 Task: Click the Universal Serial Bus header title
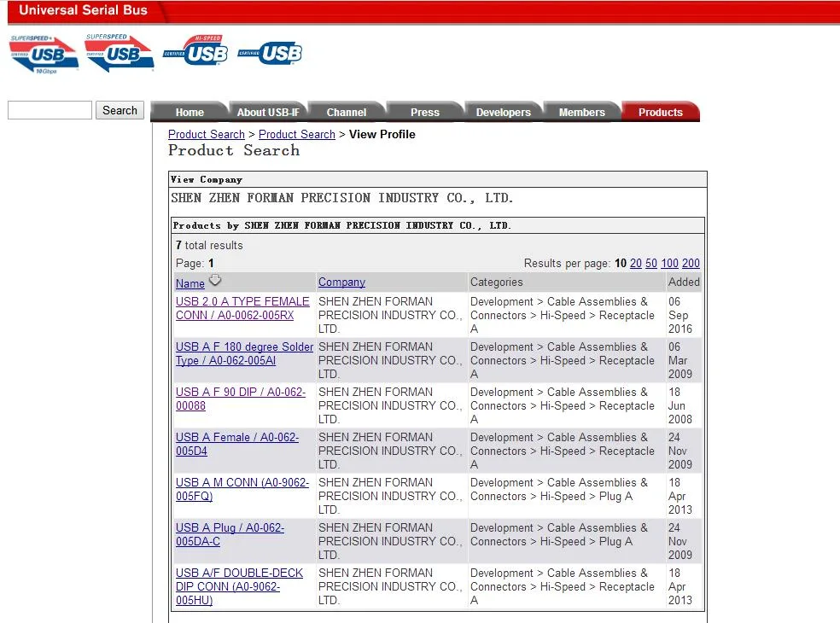[83, 10]
